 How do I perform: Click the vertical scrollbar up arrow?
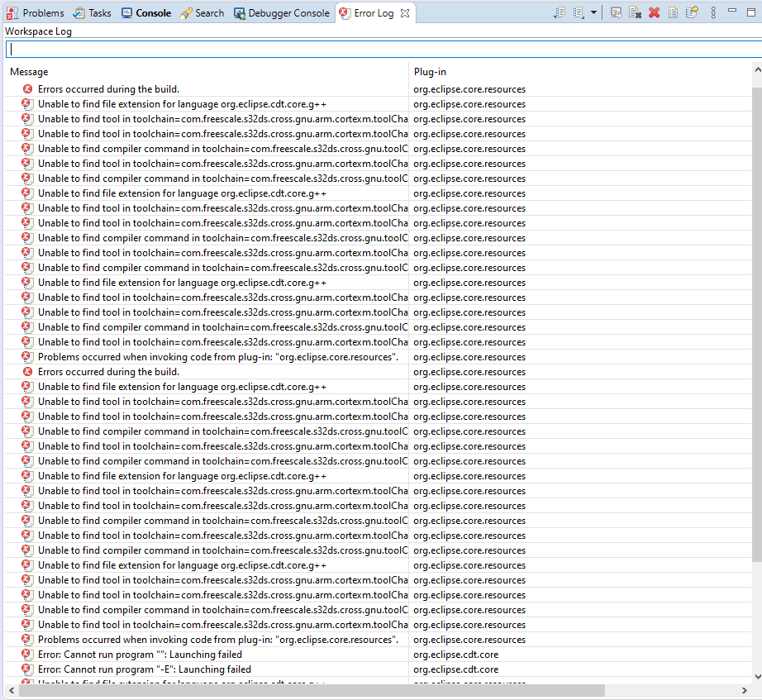[757, 70]
